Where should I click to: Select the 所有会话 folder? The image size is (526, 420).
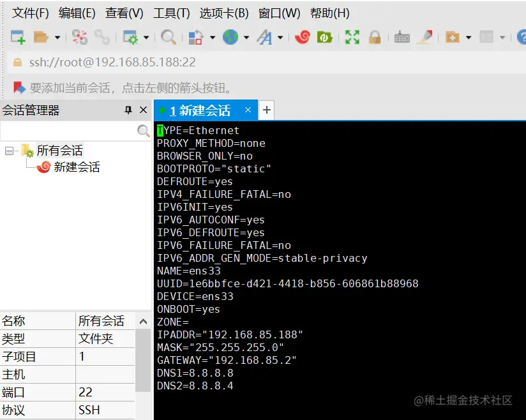click(x=60, y=151)
